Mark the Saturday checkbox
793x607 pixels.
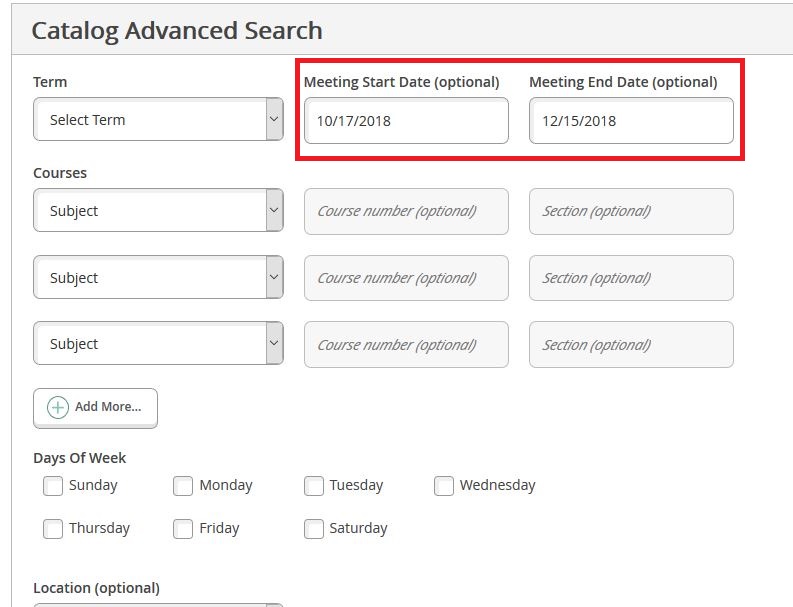pyautogui.click(x=314, y=529)
